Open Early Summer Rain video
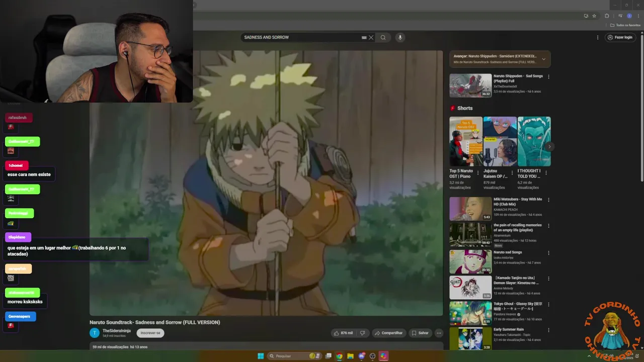 (x=470, y=338)
